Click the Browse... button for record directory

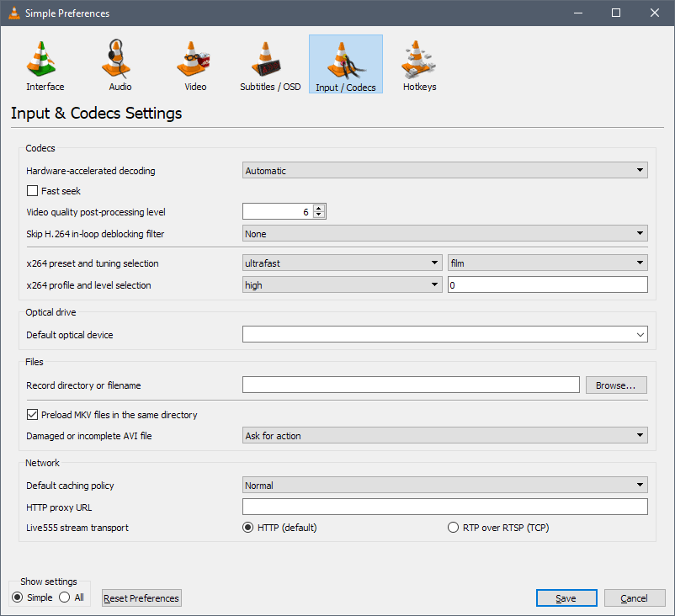click(x=616, y=385)
